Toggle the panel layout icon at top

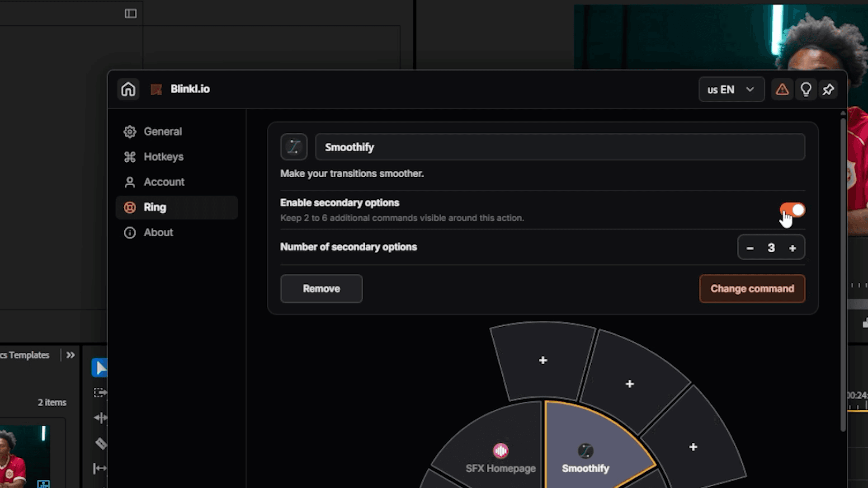pyautogui.click(x=131, y=14)
